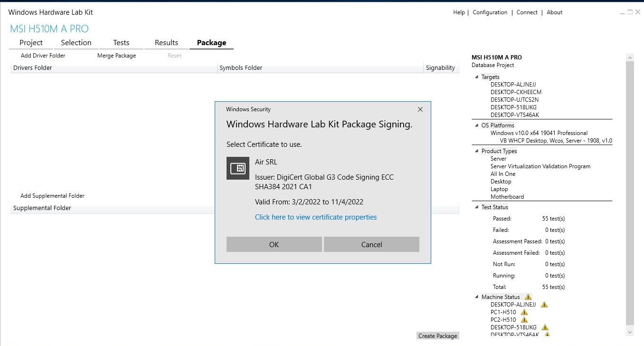The height and width of the screenshot is (346, 644).
Task: Click the warning icon next to DESKTOP-ALJNEJJ
Action: coord(544,304)
